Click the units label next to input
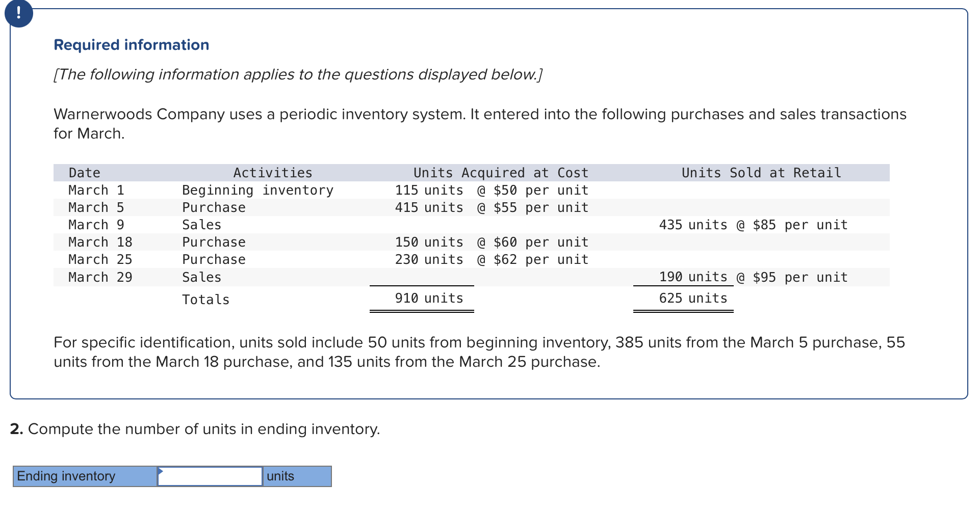This screenshot has width=980, height=511. click(280, 476)
